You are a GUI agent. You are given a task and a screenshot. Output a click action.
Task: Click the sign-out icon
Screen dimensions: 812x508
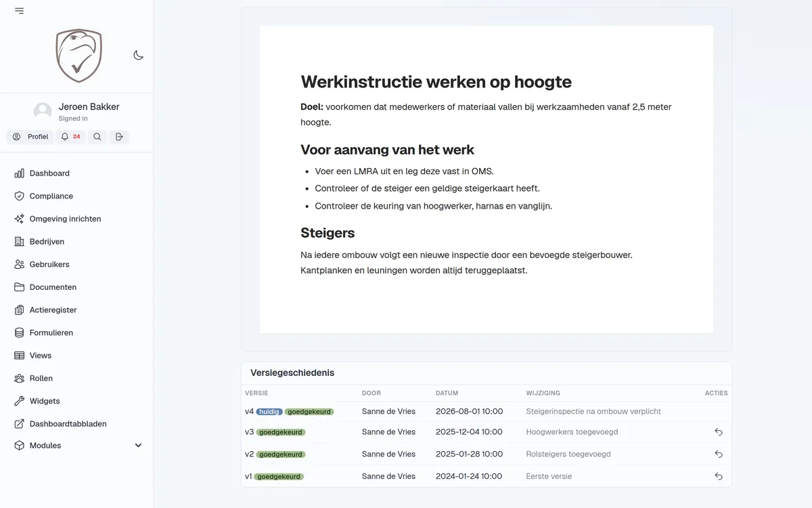[x=119, y=137]
